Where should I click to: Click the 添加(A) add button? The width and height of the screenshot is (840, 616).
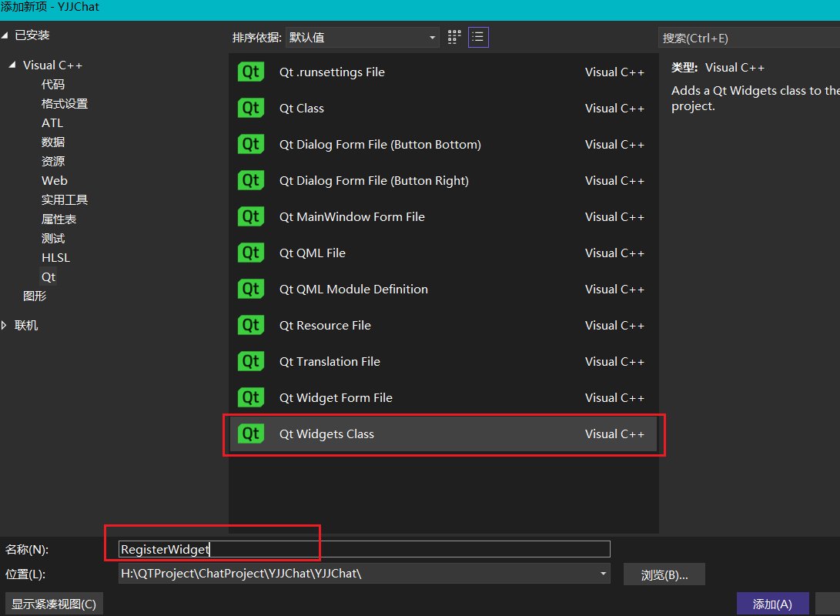pyautogui.click(x=772, y=604)
